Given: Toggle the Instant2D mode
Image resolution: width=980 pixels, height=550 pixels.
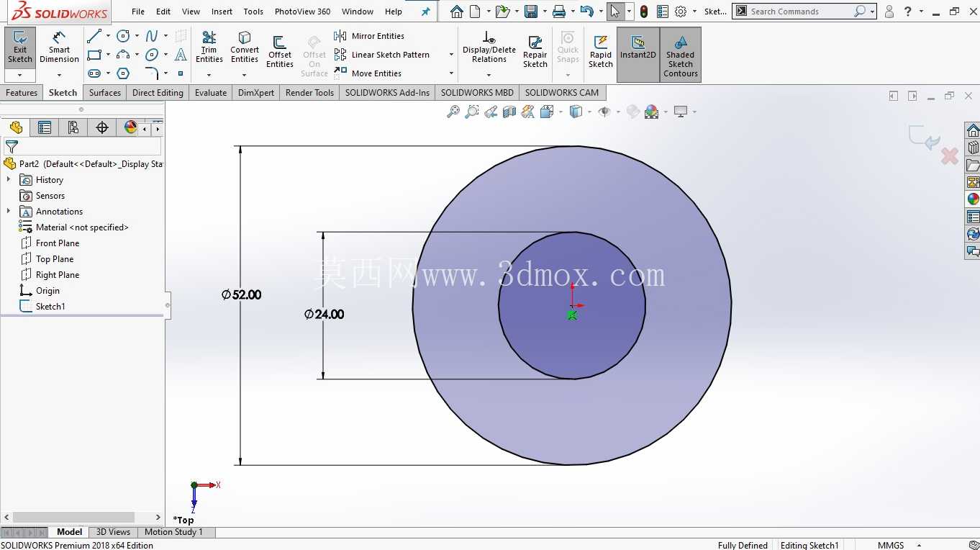Looking at the screenshot, I should pos(638,54).
